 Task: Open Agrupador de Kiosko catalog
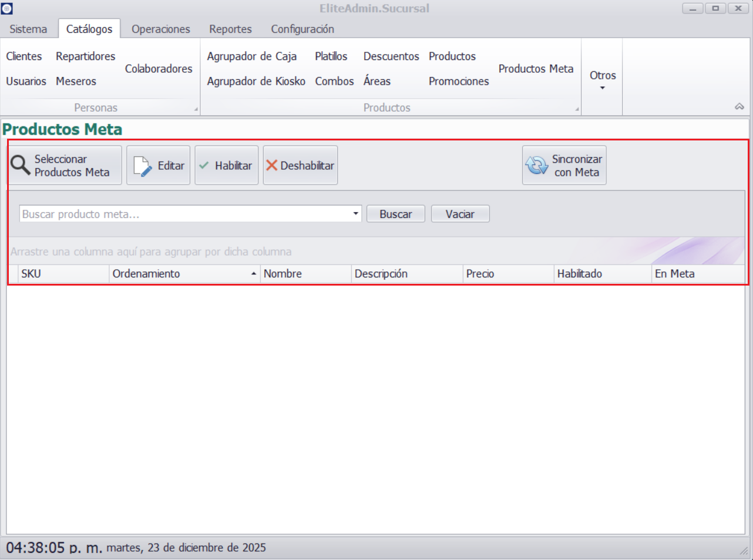(x=256, y=81)
